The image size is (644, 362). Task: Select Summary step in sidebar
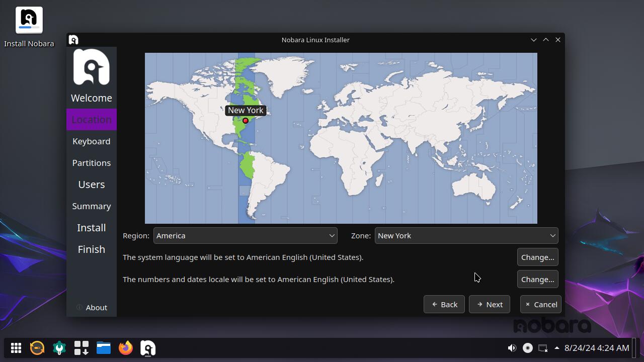pos(92,206)
